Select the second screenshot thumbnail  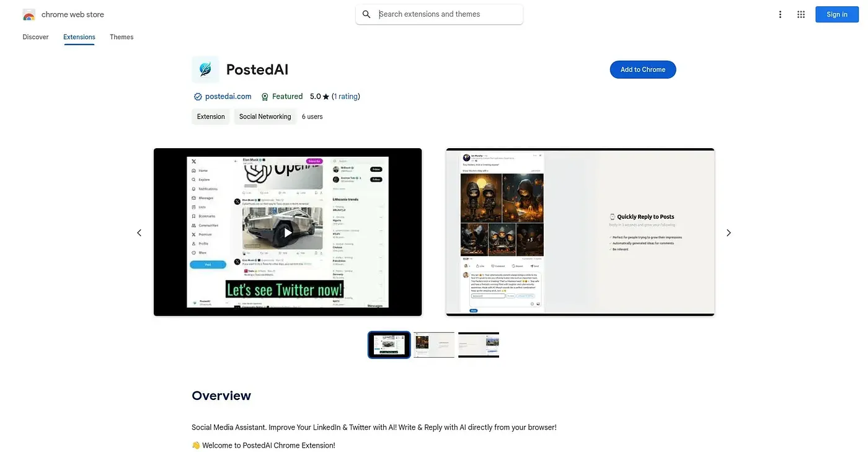pyautogui.click(x=434, y=345)
